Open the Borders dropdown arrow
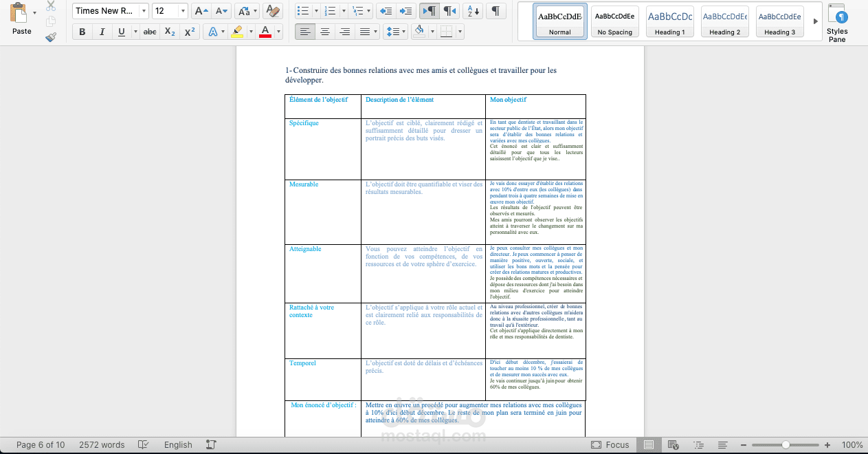The image size is (868, 454). (460, 32)
